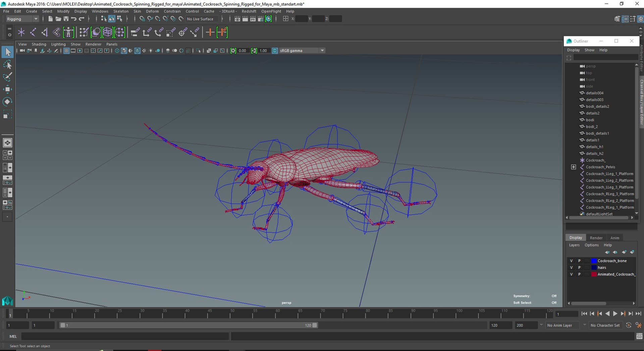Pick the Paint Selection tool
This screenshot has height=351, width=644.
point(7,77)
